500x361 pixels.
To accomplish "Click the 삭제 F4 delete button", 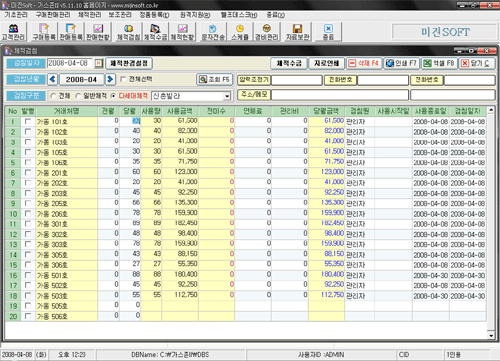I will (364, 63).
